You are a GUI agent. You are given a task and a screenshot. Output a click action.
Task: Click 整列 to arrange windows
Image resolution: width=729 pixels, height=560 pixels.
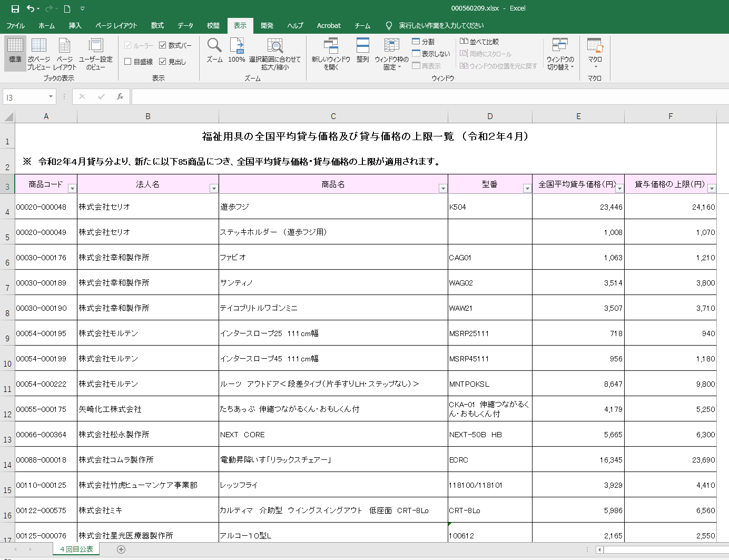click(x=363, y=51)
